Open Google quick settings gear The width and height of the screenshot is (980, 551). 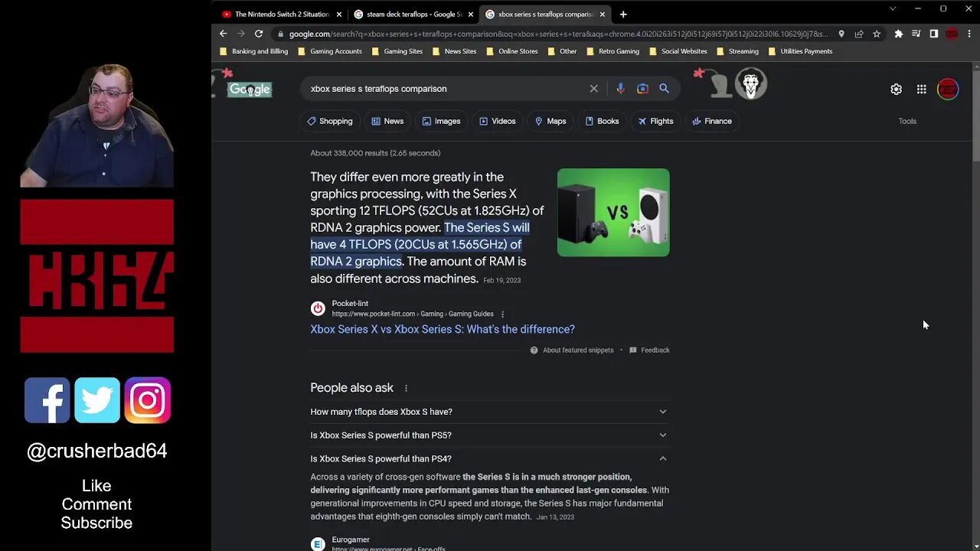tap(896, 90)
